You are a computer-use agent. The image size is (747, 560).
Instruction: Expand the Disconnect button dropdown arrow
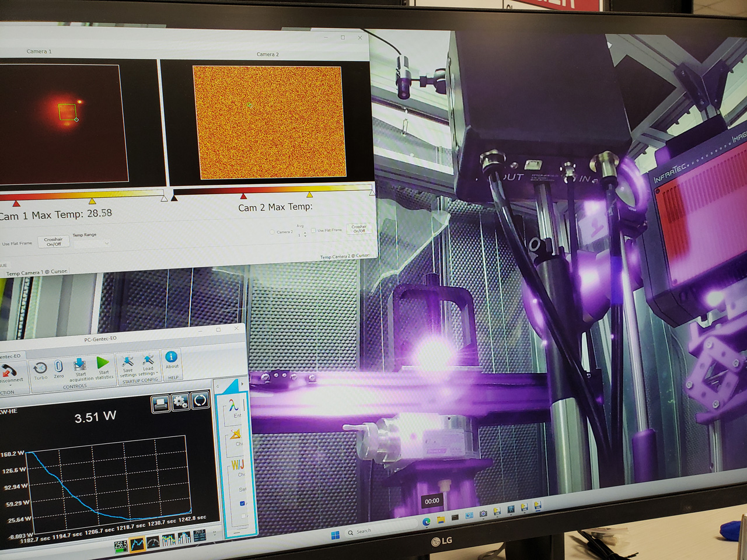click(x=11, y=386)
